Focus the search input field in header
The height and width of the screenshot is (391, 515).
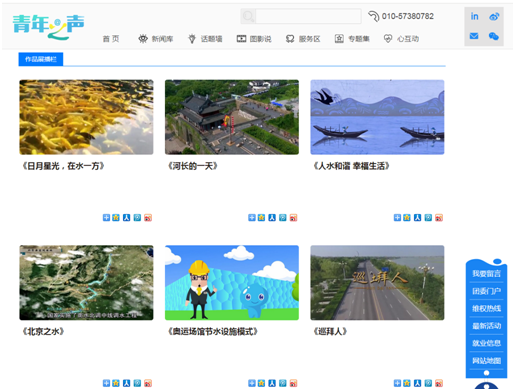pyautogui.click(x=308, y=16)
